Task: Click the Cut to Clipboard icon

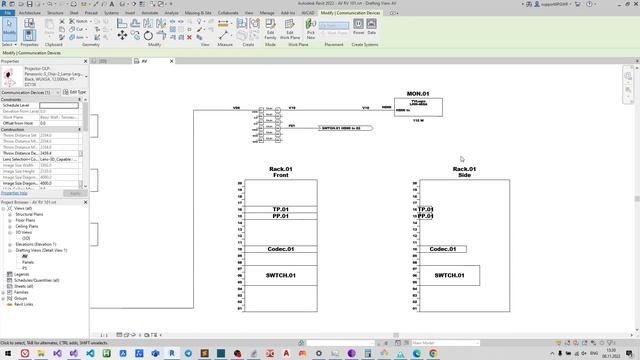Action: pyautogui.click(x=62, y=21)
